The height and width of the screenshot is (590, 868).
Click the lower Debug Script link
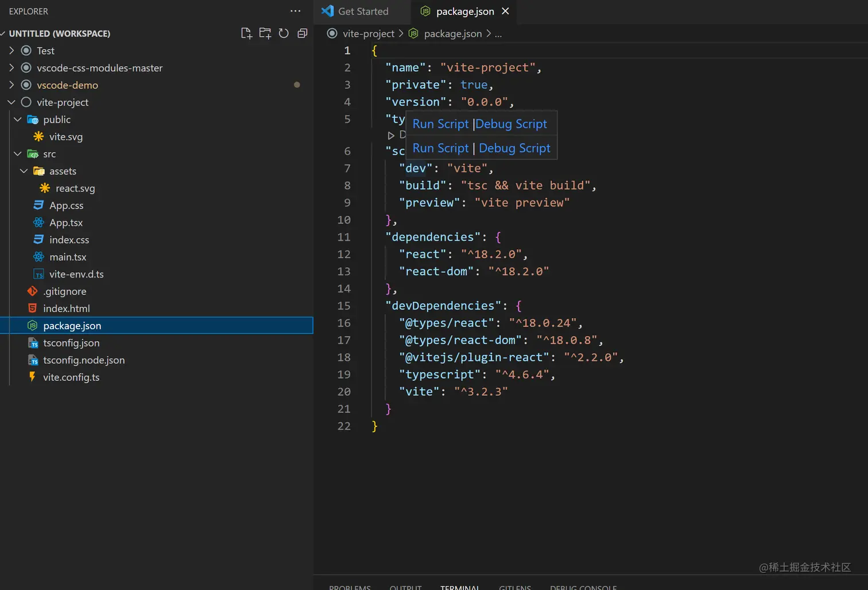514,148
